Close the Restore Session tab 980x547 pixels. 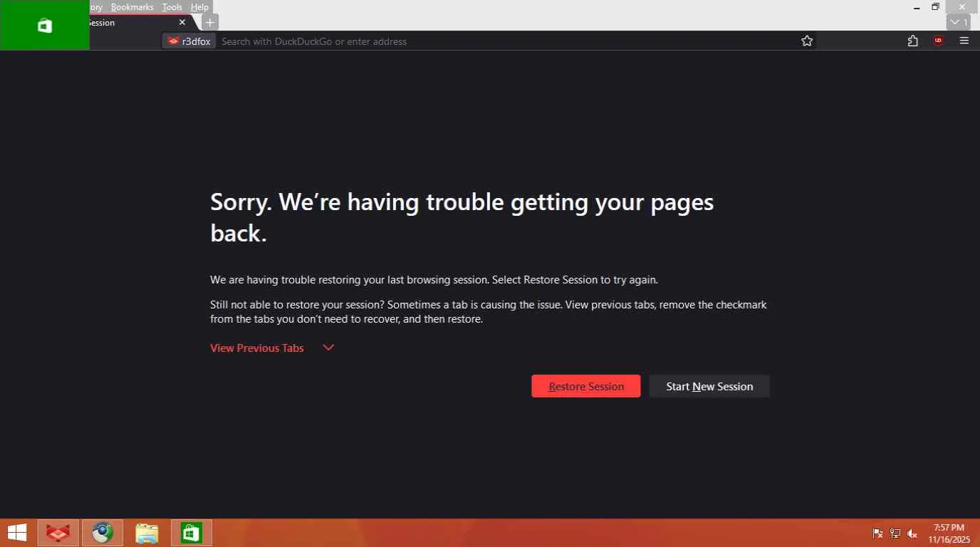[182, 23]
